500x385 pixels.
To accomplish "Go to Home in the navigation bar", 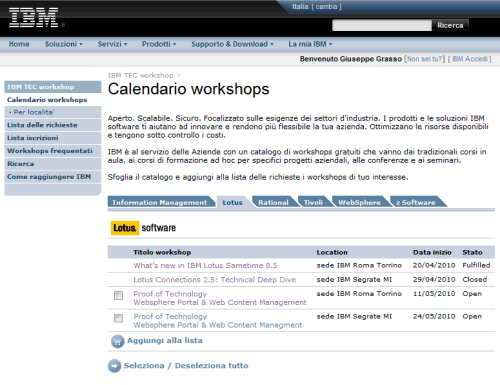I will pyautogui.click(x=19, y=44).
